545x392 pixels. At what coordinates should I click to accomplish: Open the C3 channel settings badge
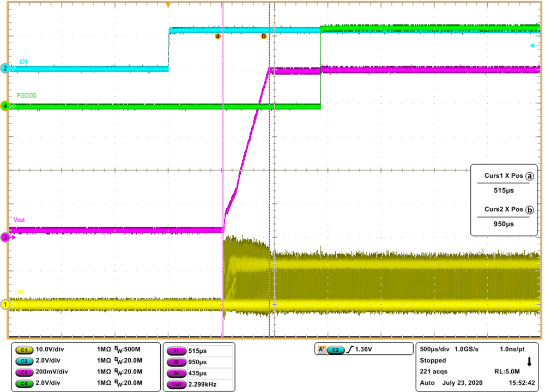click(x=26, y=371)
